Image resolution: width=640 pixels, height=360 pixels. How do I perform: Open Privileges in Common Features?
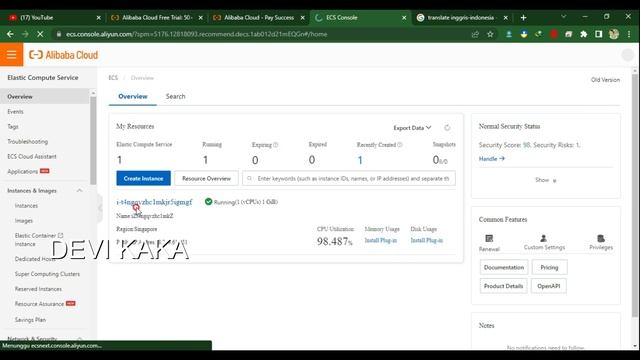[x=601, y=242]
